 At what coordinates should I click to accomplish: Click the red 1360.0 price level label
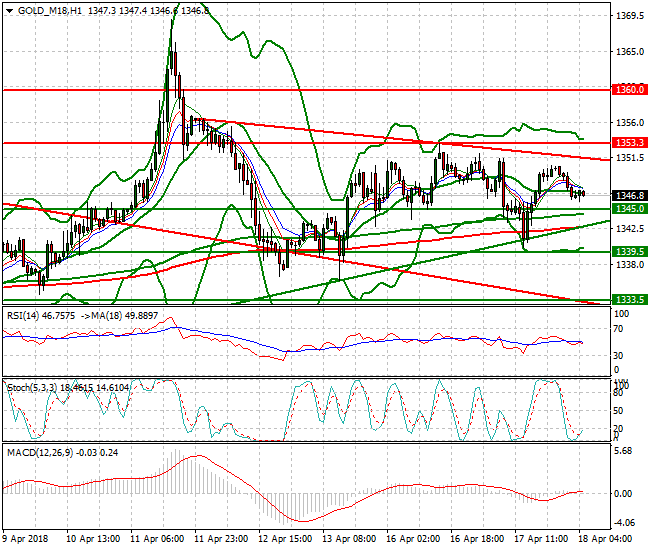coord(630,90)
